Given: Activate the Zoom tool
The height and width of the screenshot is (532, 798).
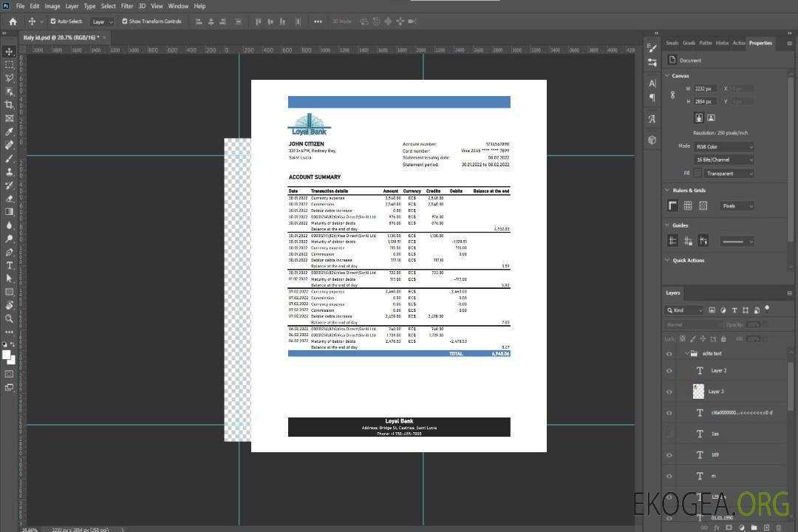Looking at the screenshot, I should point(10,318).
